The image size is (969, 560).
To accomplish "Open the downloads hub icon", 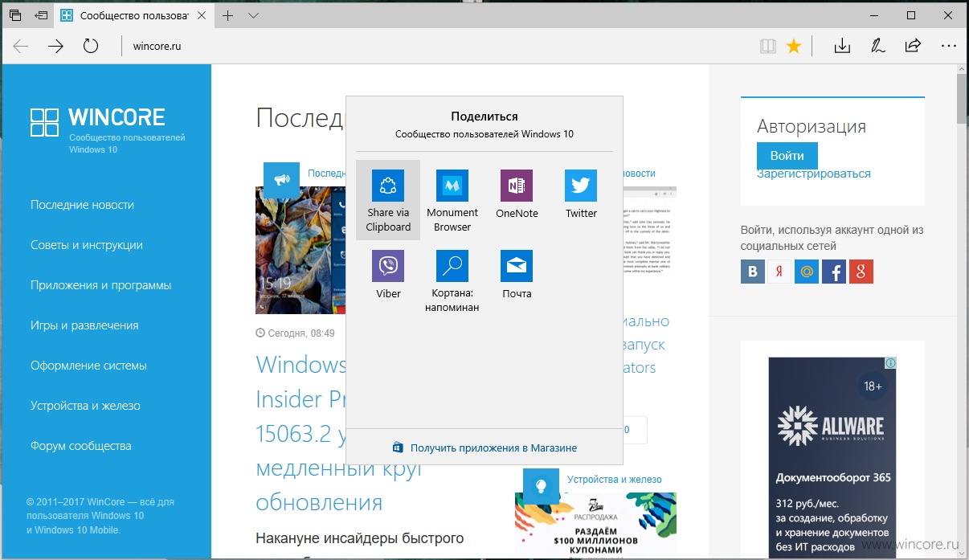I will (x=842, y=46).
